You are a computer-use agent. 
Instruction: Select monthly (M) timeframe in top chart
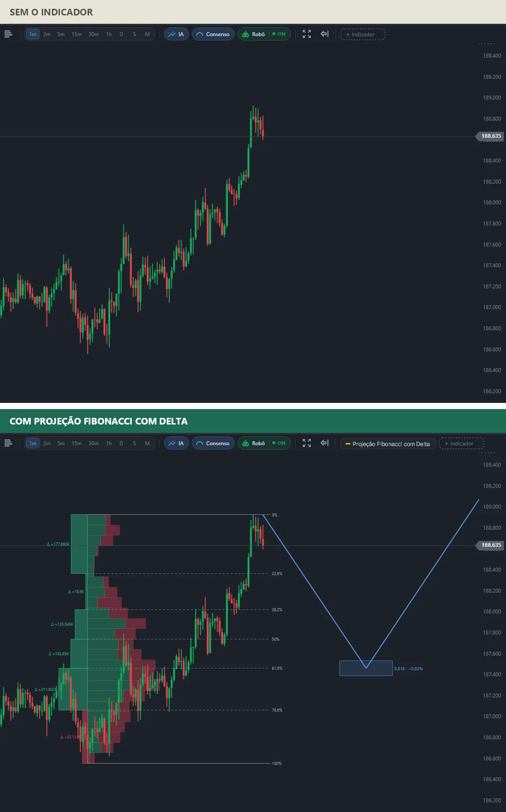[x=147, y=34]
